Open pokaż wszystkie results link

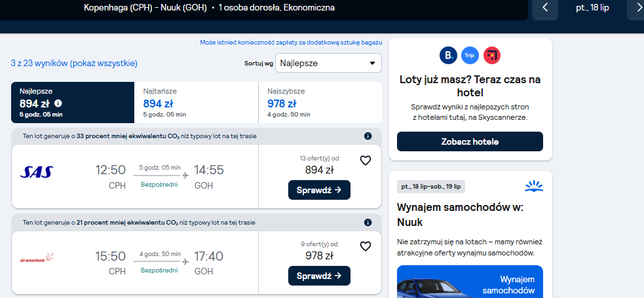pos(104,64)
